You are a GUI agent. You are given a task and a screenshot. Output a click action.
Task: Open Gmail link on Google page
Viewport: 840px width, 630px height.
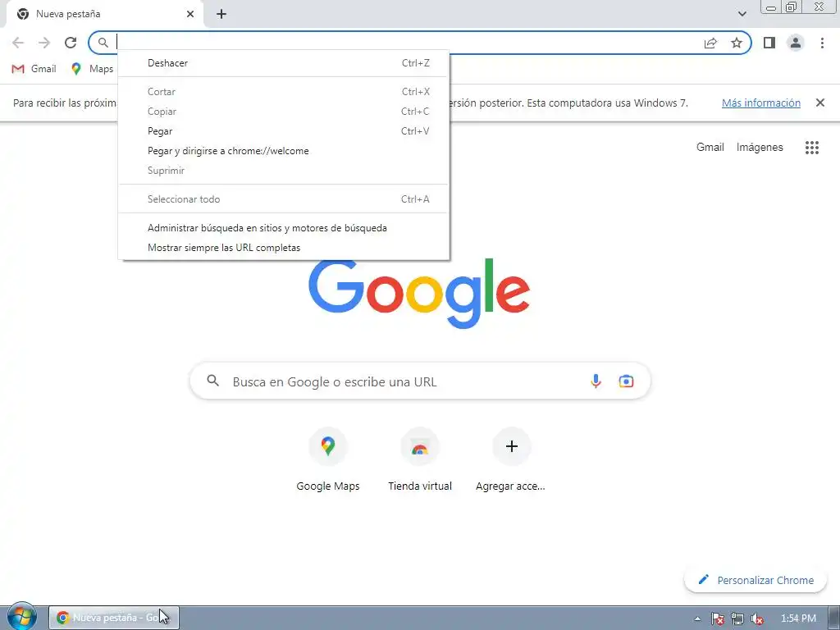710,148
